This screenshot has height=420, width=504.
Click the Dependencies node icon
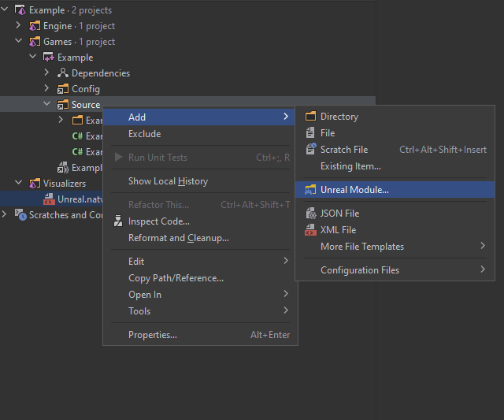63,73
